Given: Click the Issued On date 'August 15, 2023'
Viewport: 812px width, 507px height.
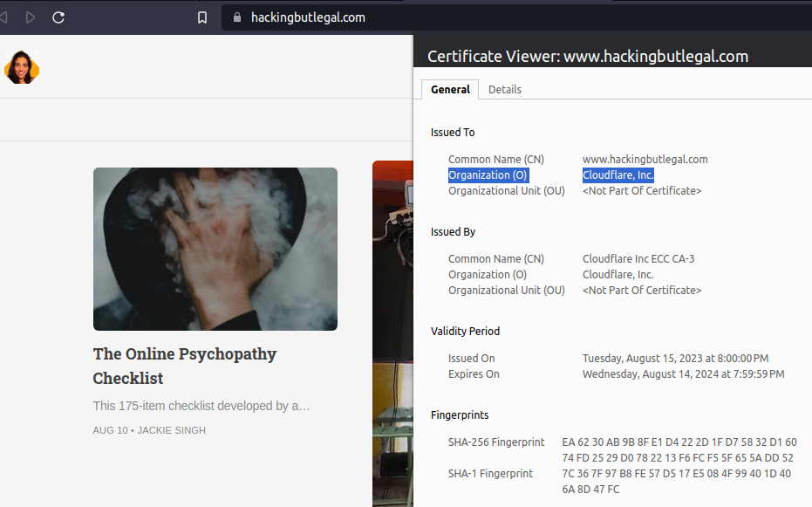Looking at the screenshot, I should click(675, 359).
